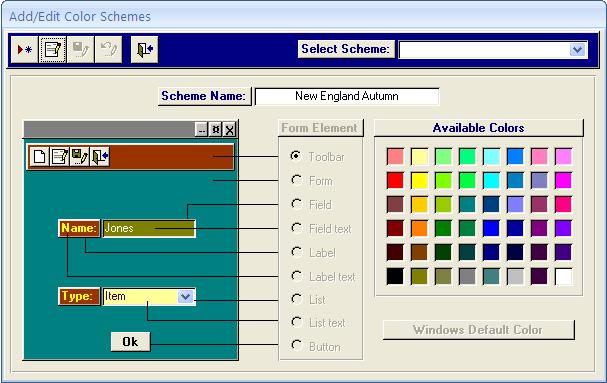Click the Select Scheme label
The width and height of the screenshot is (607, 383).
(346, 49)
